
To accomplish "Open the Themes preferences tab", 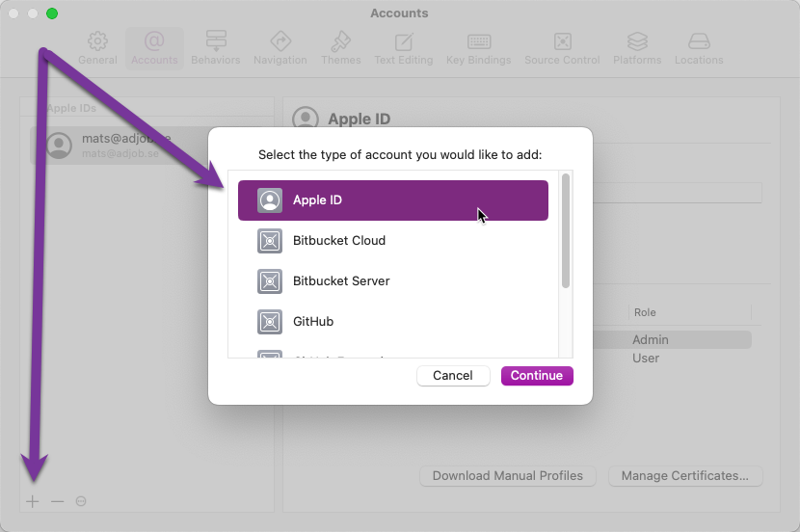I will [341, 48].
